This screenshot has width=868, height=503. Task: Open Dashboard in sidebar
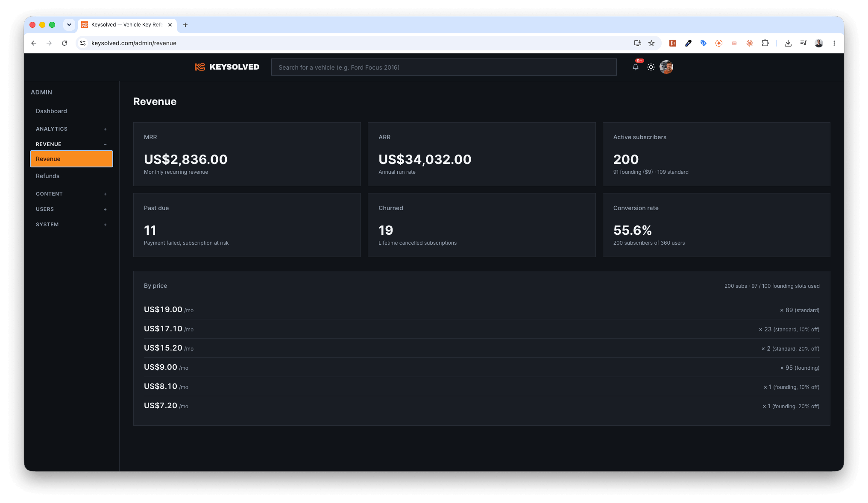71,111
